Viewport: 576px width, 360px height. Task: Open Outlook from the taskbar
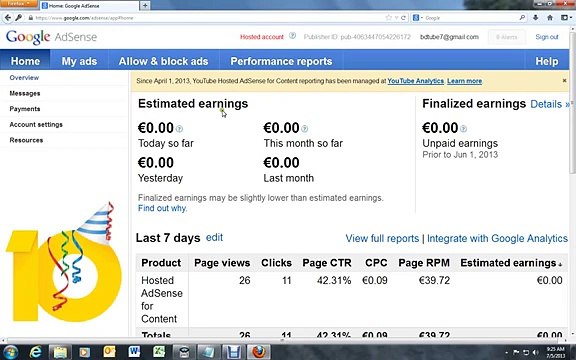coord(109,352)
